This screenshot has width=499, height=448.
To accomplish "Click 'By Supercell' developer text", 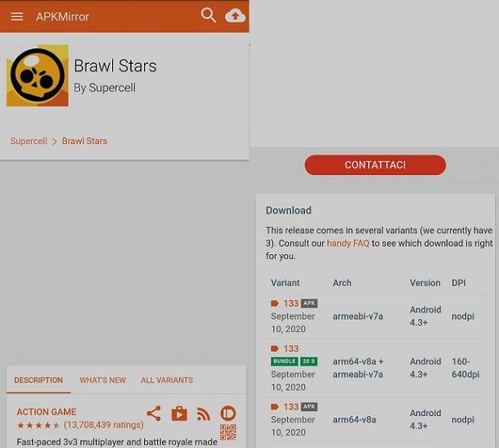I will pyautogui.click(x=105, y=87).
